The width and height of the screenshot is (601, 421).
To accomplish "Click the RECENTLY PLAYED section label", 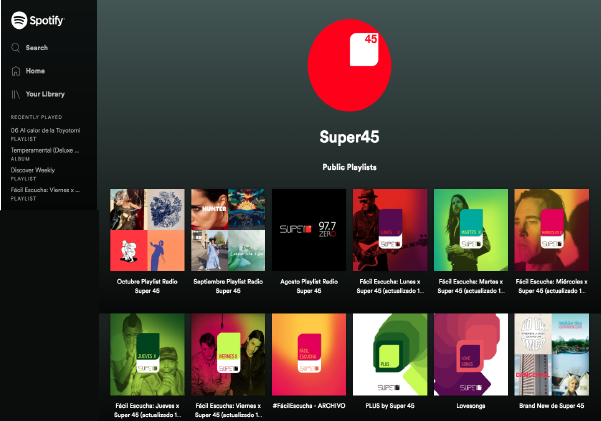I will click(x=36, y=117).
